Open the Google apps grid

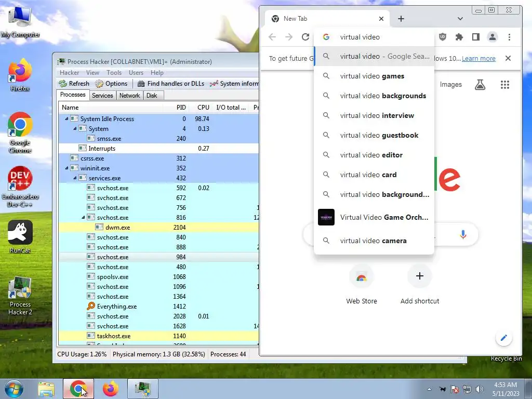coord(505,85)
